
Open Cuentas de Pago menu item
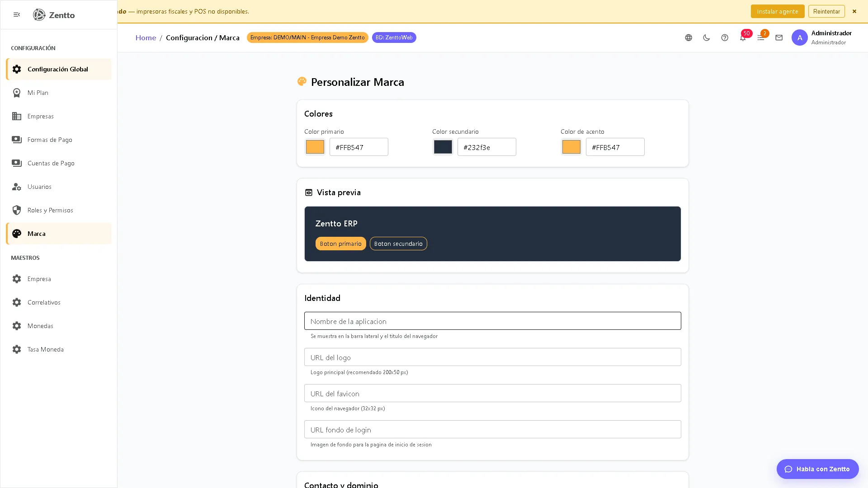[59, 163]
